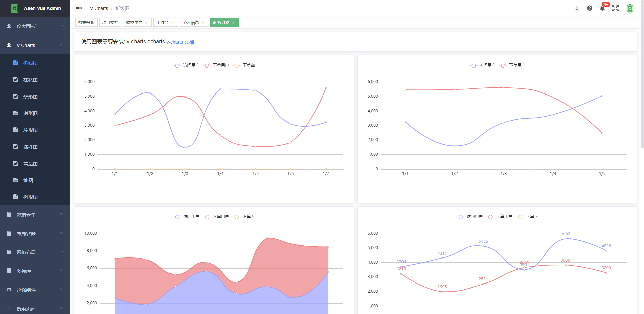
Task: Click the 图标库 sidebar icon
Action: tap(9, 271)
